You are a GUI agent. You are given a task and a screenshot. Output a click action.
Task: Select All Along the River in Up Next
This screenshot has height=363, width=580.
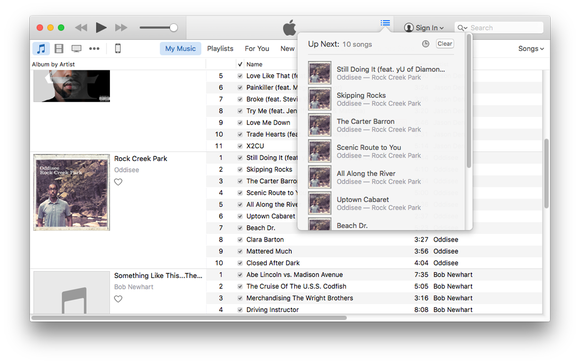[x=381, y=177]
